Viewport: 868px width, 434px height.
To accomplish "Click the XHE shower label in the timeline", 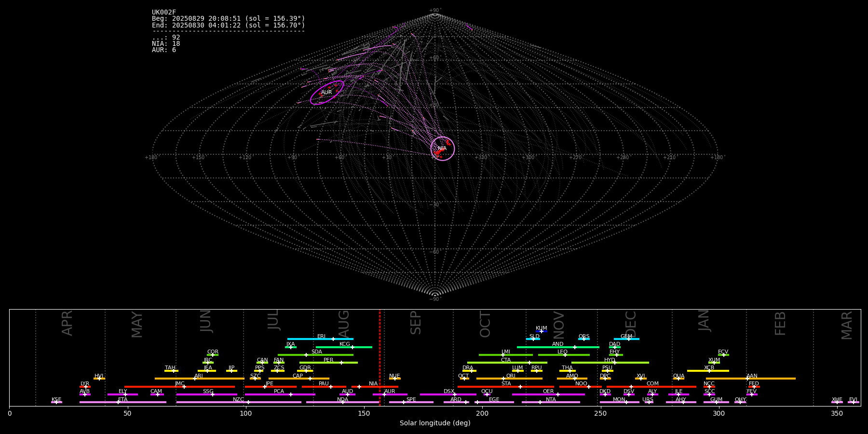I will [837, 400].
